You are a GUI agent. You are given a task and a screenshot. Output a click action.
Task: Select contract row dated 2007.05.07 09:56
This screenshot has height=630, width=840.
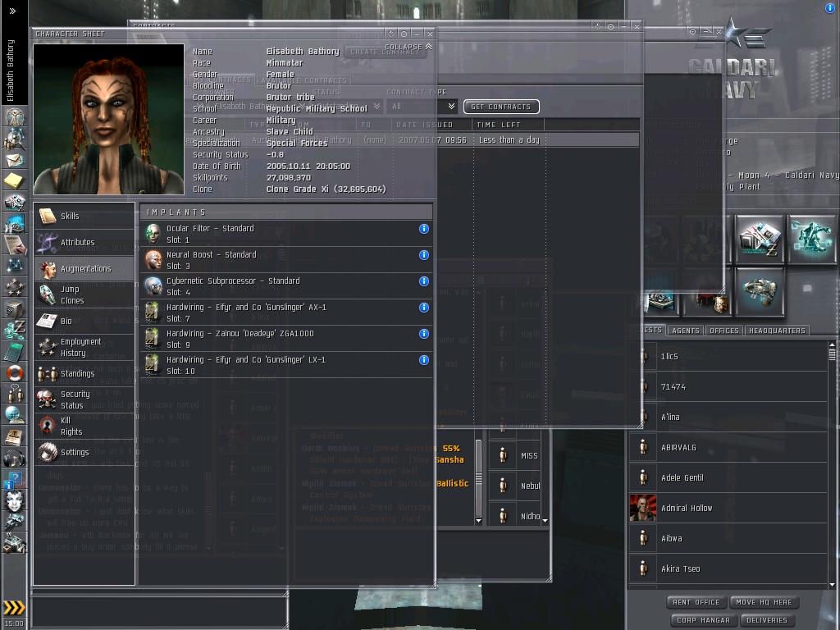[x=412, y=139]
